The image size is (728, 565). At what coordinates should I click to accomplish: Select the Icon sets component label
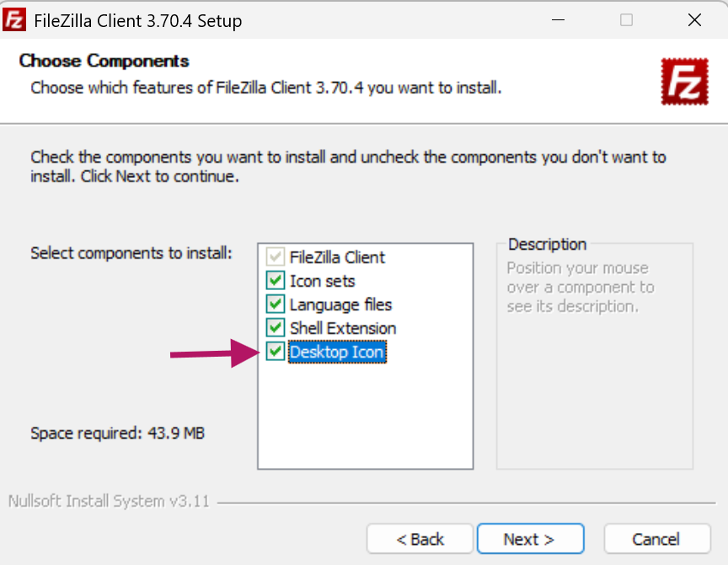pyautogui.click(x=322, y=281)
